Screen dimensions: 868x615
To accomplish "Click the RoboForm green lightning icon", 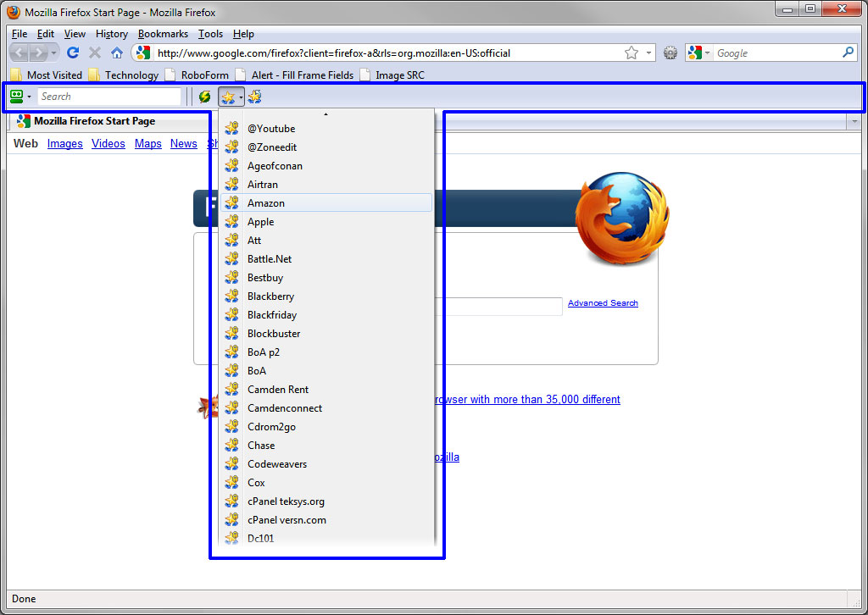I will coord(205,97).
